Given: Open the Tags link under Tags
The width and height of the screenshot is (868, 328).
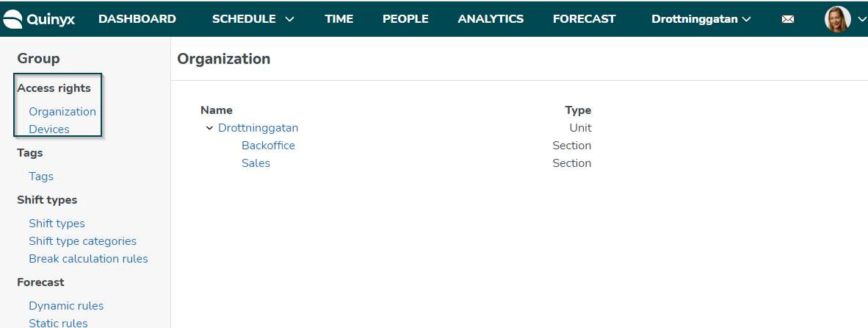Looking at the screenshot, I should tap(41, 177).
